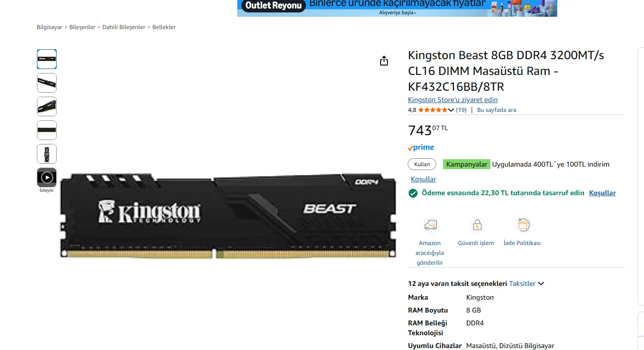The height and width of the screenshot is (350, 644).
Task: Click the Outlet Reyonu banner
Action: click(397, 8)
